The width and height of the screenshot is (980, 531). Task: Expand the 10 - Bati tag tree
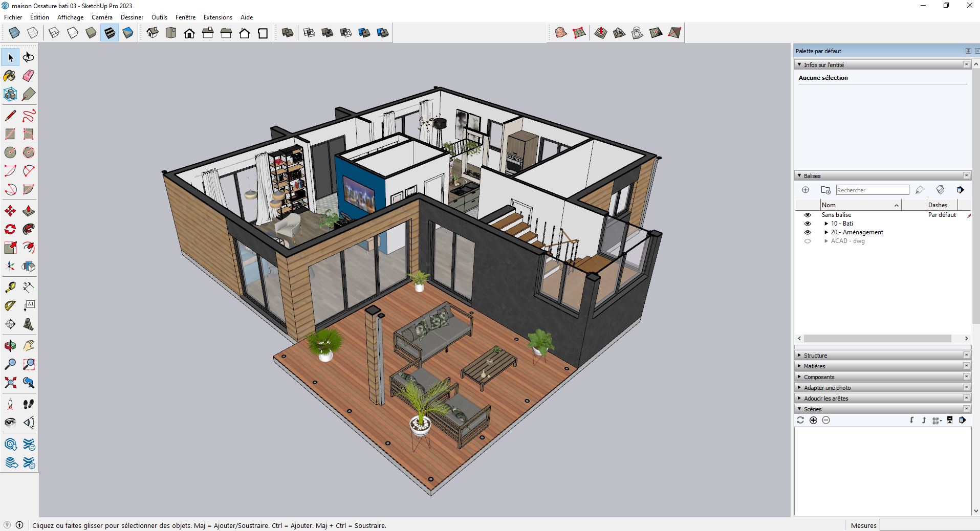point(825,224)
